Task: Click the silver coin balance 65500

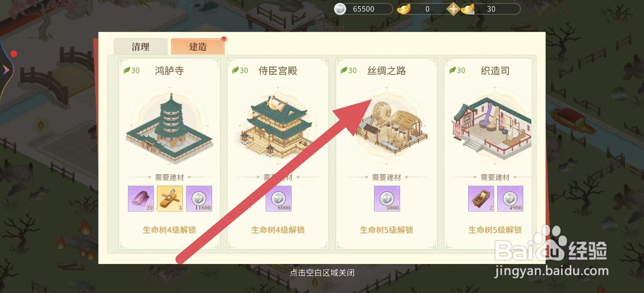Action: pyautogui.click(x=363, y=9)
